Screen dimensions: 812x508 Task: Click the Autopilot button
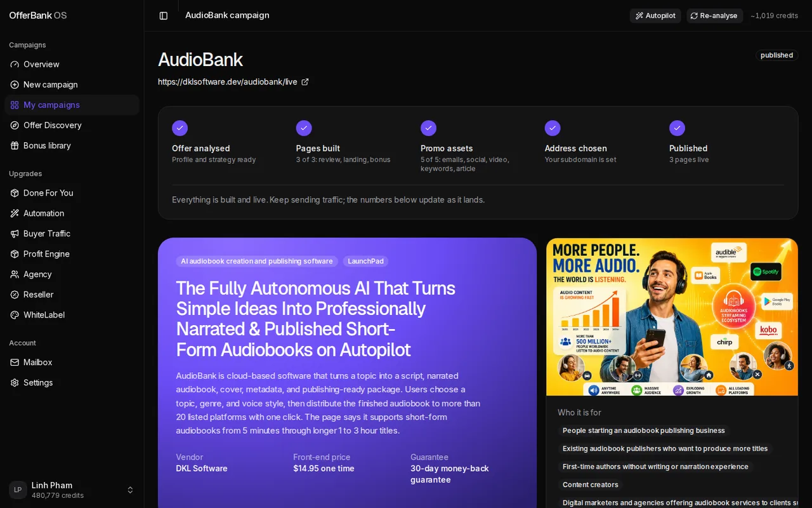coord(655,15)
